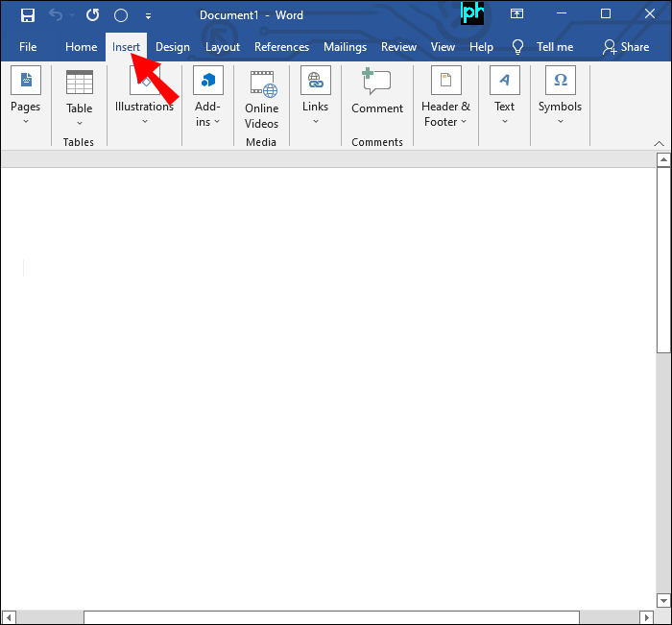Switch to the Home tab
Viewport: 672px width, 625px height.
click(x=81, y=47)
